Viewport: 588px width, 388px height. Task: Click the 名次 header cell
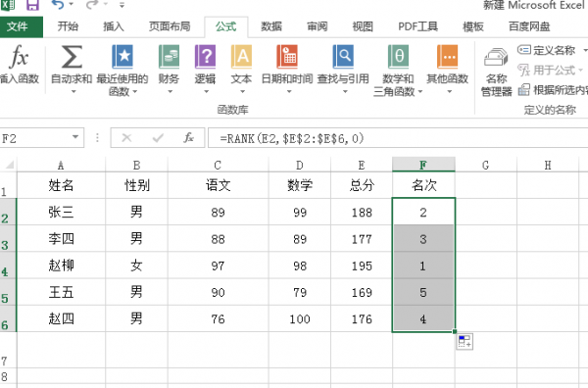tap(423, 185)
